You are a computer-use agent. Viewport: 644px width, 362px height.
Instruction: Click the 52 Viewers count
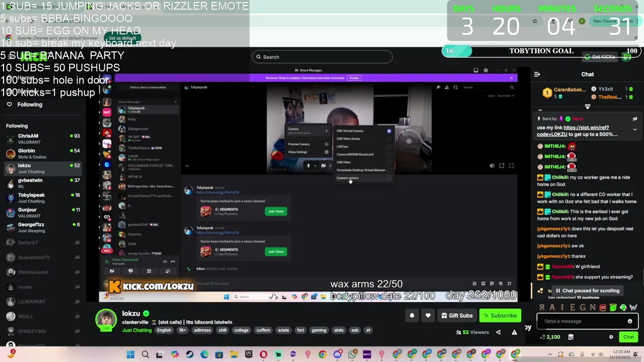click(472, 332)
